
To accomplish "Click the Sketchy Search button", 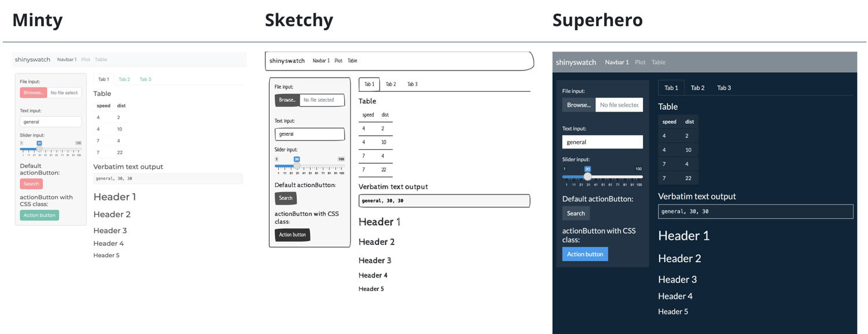I will [x=286, y=198].
